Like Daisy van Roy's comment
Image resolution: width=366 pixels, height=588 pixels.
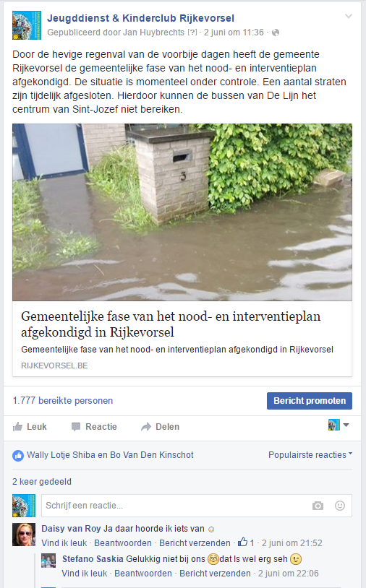[x=64, y=543]
